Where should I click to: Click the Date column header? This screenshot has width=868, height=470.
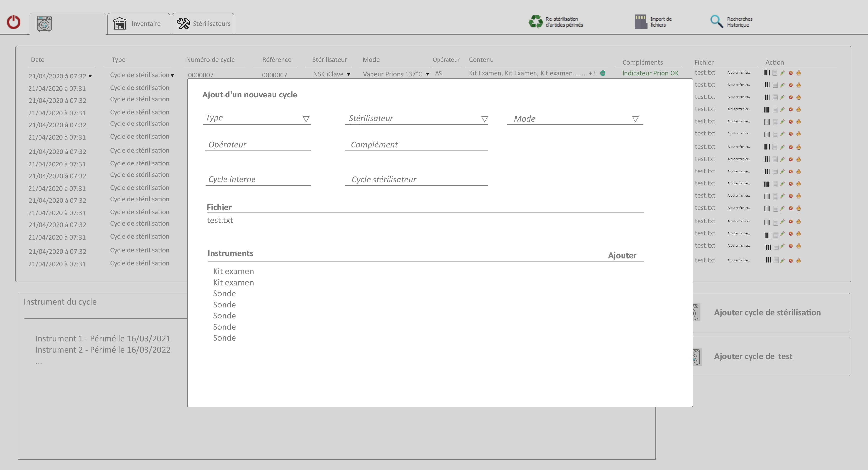[38, 60]
